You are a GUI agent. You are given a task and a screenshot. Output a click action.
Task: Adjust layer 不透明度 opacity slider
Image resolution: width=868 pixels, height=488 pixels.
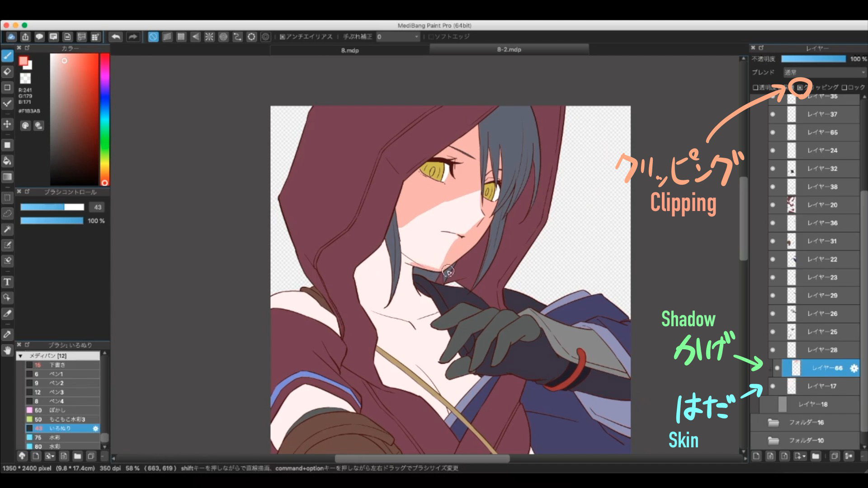[813, 59]
